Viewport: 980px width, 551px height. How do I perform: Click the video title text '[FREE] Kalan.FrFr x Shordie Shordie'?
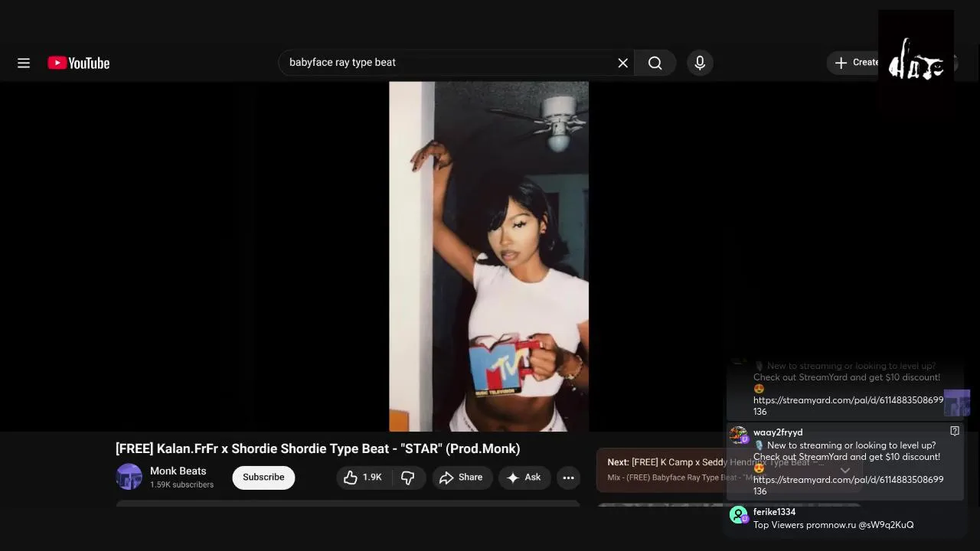point(251,448)
